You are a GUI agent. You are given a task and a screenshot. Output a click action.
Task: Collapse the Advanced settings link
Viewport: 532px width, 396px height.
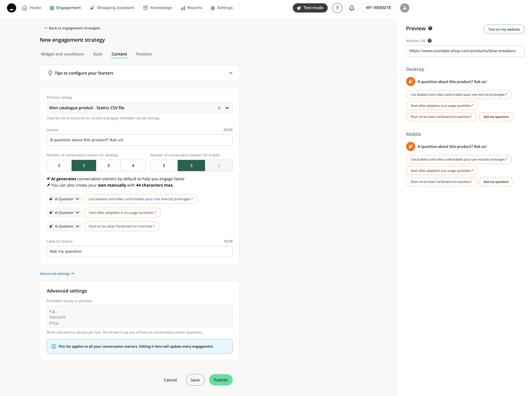pos(57,274)
